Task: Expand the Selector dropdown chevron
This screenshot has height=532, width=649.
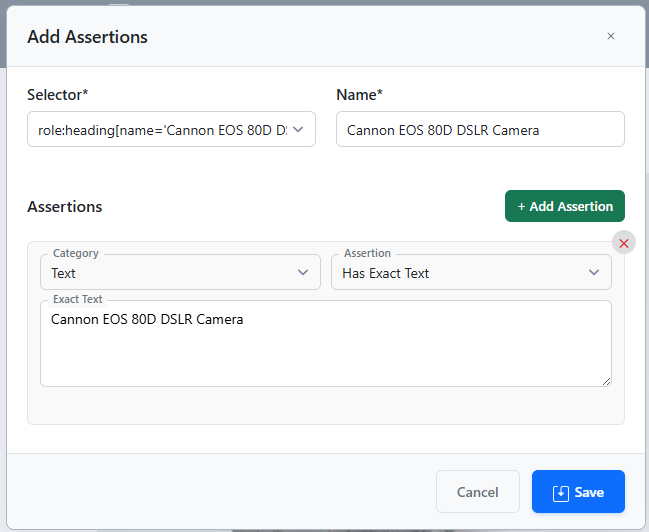Action: [298, 129]
